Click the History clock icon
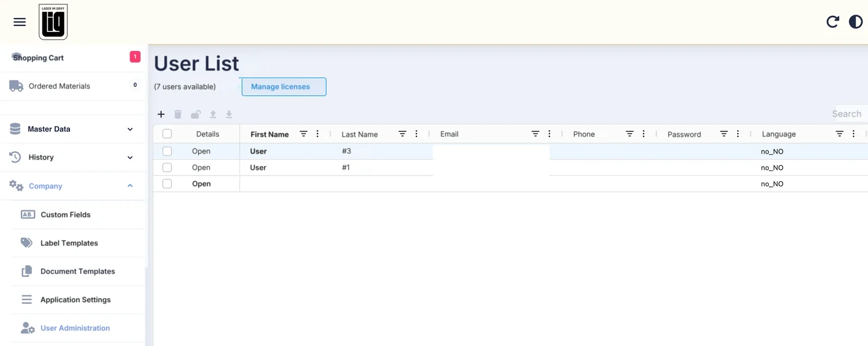Screen dimensions: 868x346 (x=15, y=157)
